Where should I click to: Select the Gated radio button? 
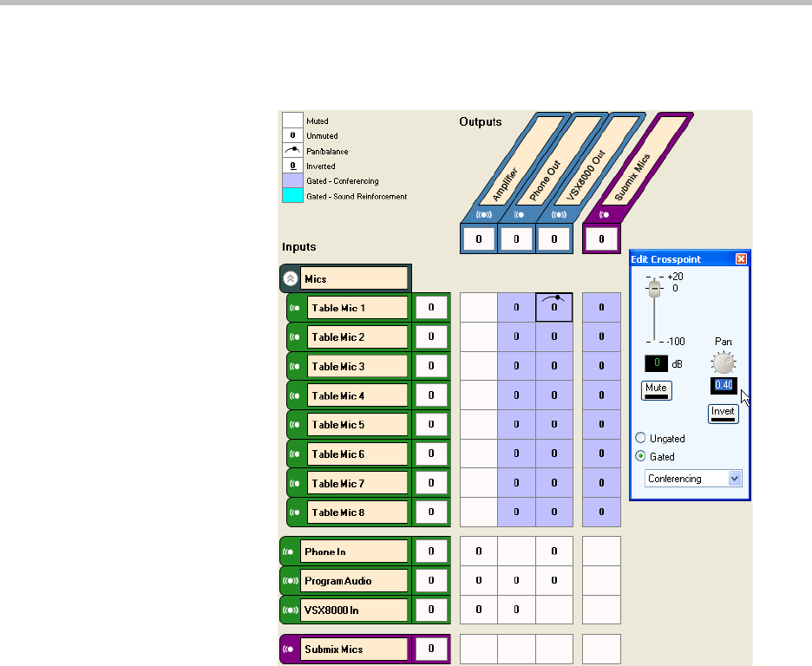tap(641, 457)
